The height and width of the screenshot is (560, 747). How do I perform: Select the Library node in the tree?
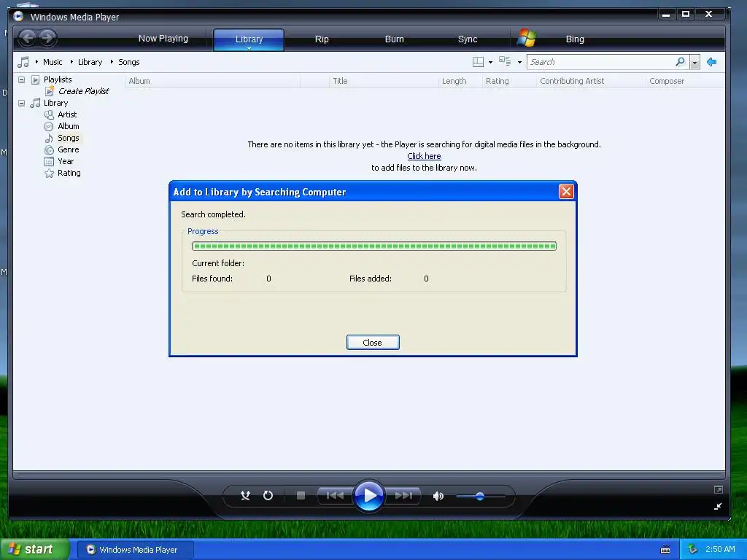(55, 103)
